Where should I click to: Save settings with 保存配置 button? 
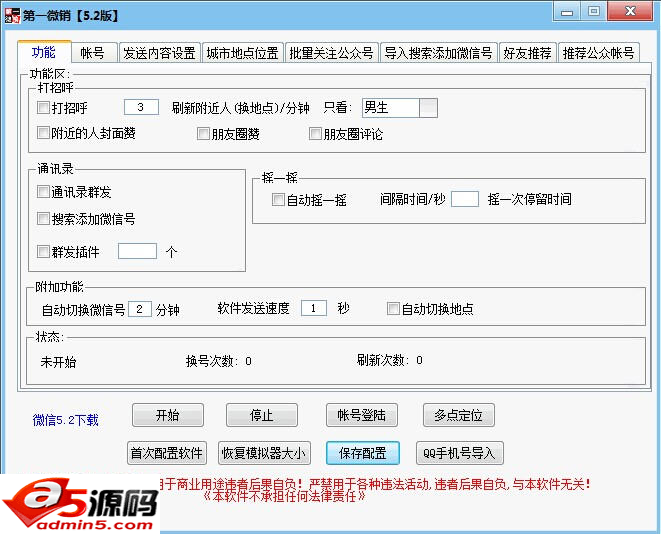(363, 453)
